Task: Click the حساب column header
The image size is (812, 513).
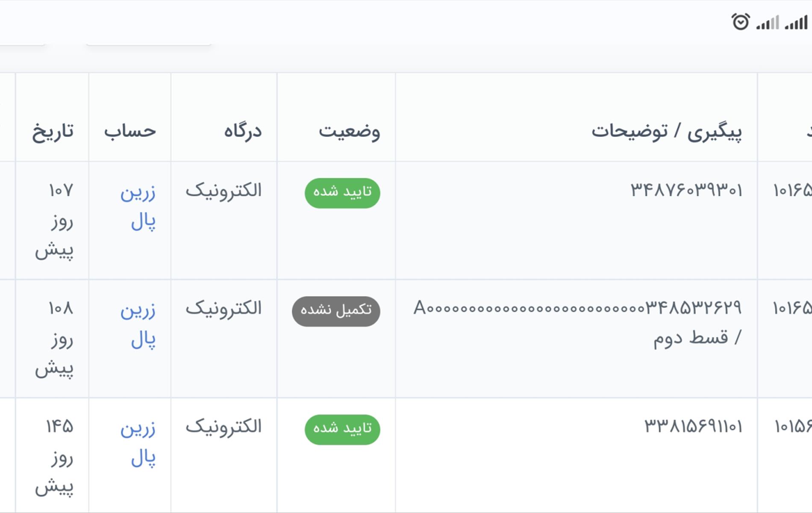Action: [130, 131]
